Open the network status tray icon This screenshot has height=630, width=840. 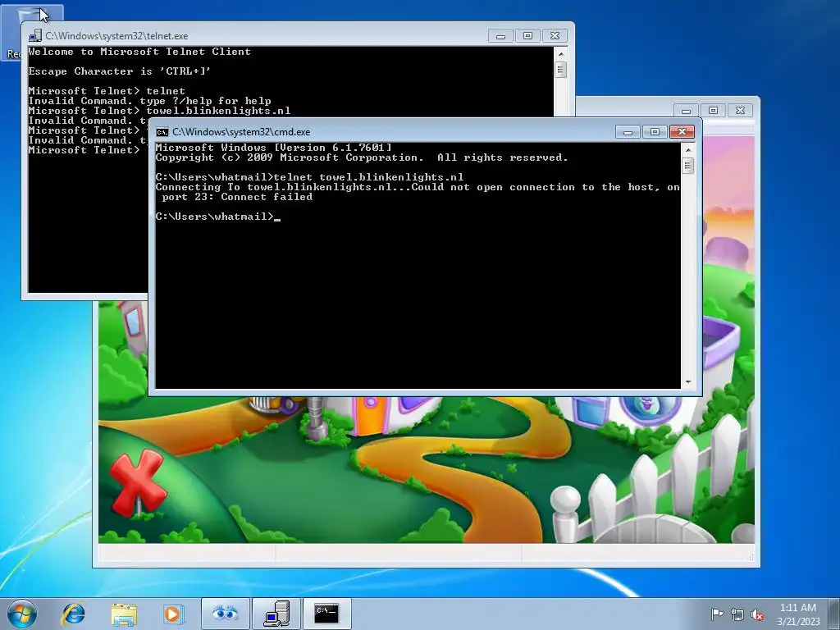(x=737, y=614)
